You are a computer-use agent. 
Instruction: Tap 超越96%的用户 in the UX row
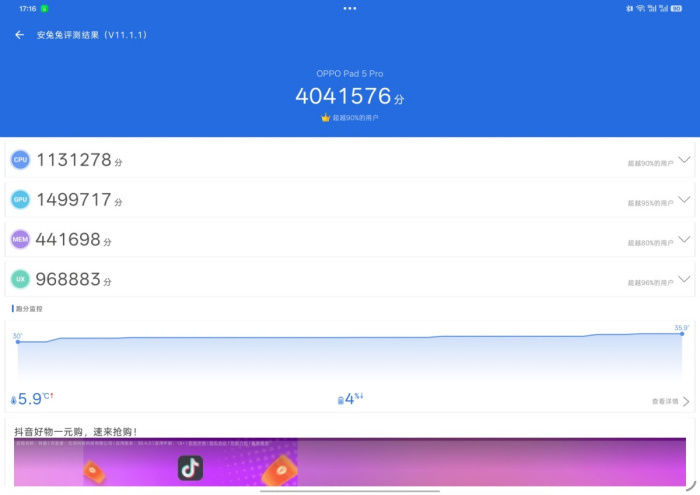[x=650, y=283]
